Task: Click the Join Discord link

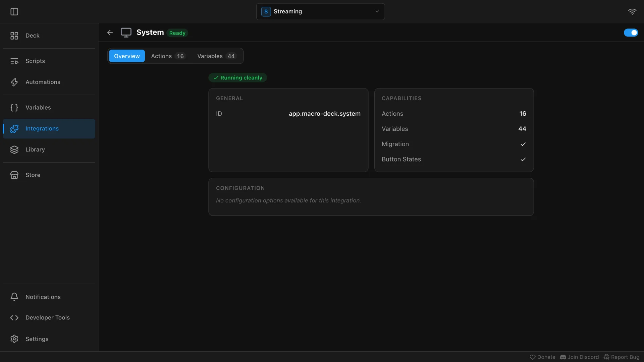Action: [579, 357]
